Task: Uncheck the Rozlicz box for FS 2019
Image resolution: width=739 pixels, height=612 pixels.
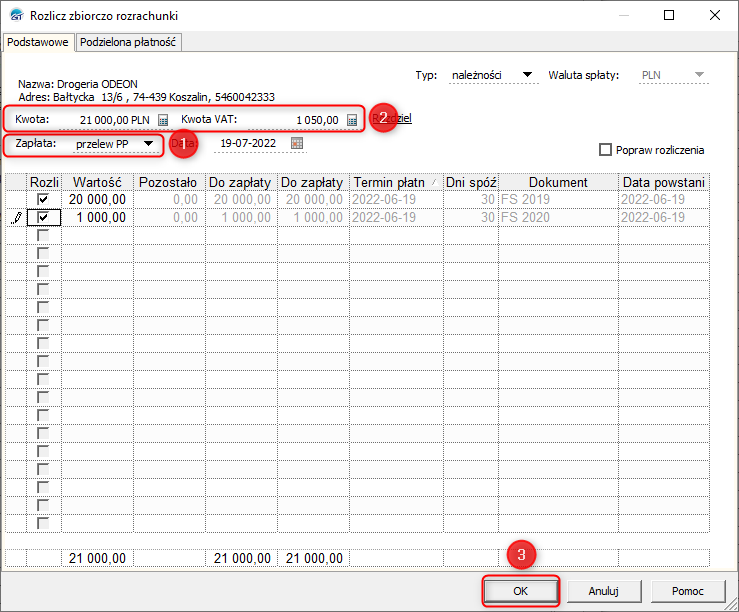Action: (43, 199)
